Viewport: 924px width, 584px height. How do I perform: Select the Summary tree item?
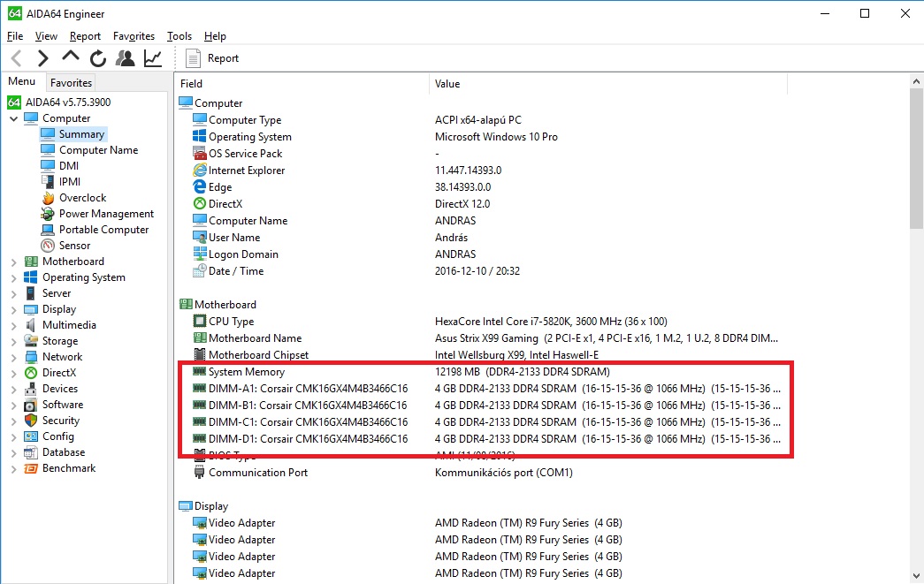81,134
